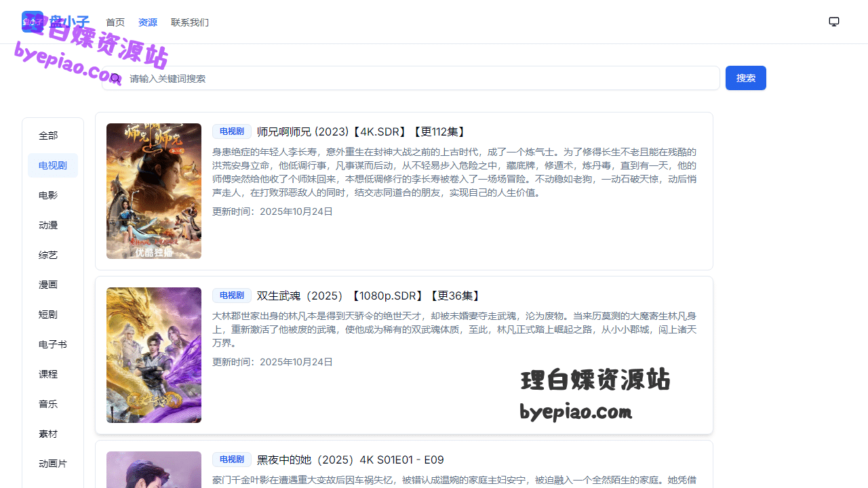Open 师兄啊师兄 poster thumbnail

154,191
